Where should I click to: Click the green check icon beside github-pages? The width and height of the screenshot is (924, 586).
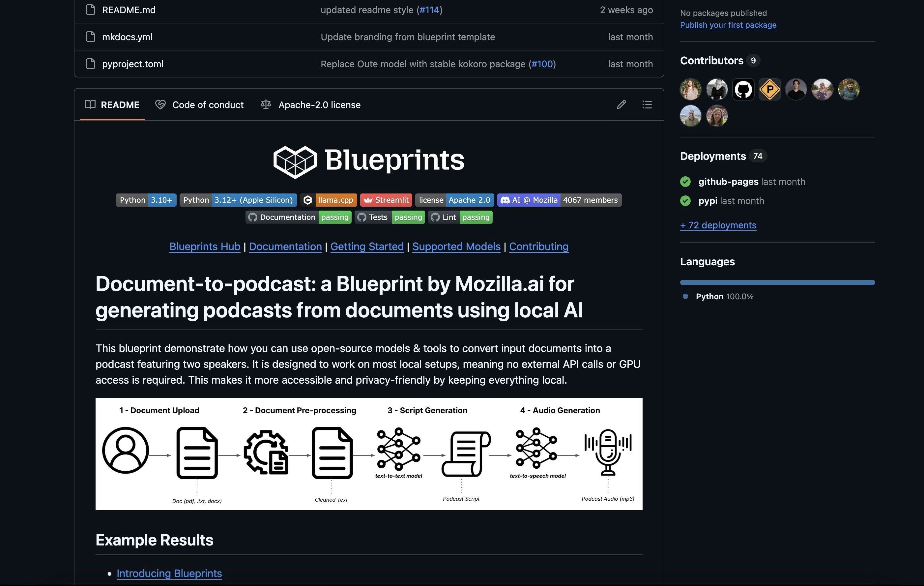click(685, 182)
